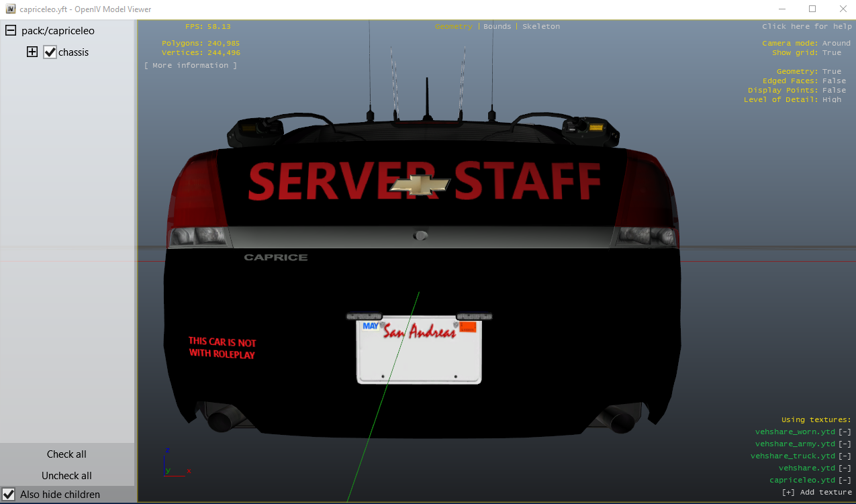Uncheck the chassis checkbox
Screen dimensions: 856x504
click(x=50, y=52)
